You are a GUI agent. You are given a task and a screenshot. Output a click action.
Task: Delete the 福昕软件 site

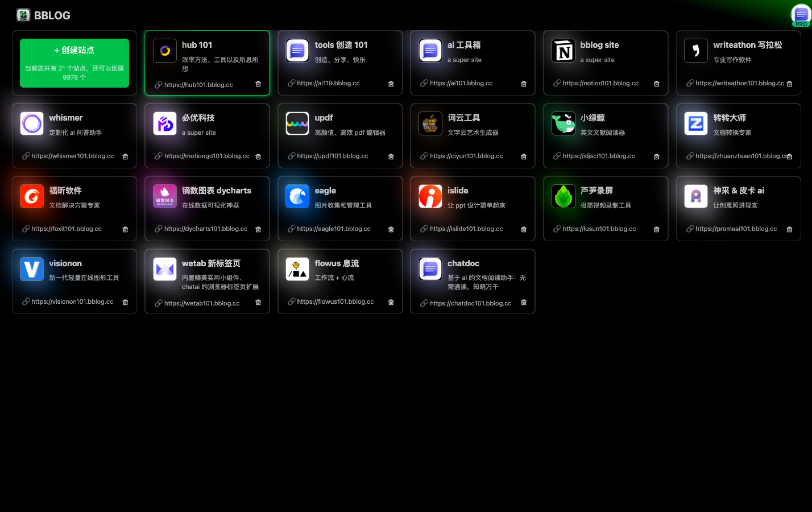click(126, 229)
